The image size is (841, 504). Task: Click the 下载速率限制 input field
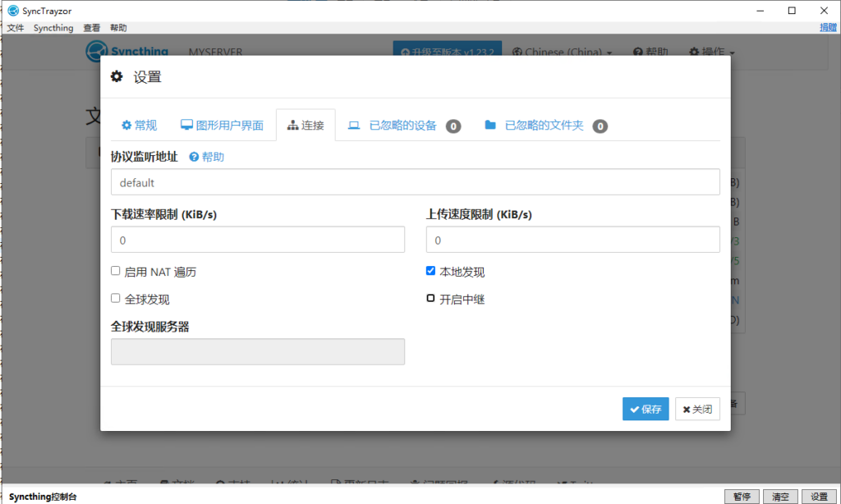tap(257, 240)
